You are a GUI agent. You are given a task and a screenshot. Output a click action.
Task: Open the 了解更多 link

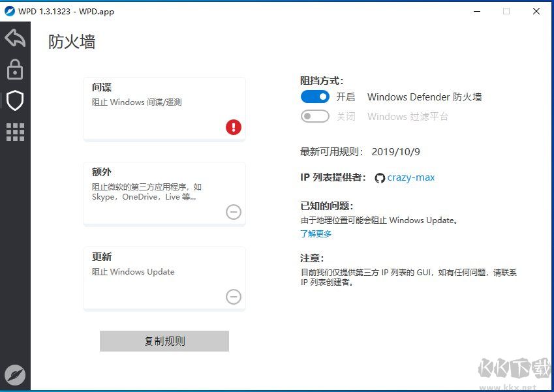pos(316,234)
